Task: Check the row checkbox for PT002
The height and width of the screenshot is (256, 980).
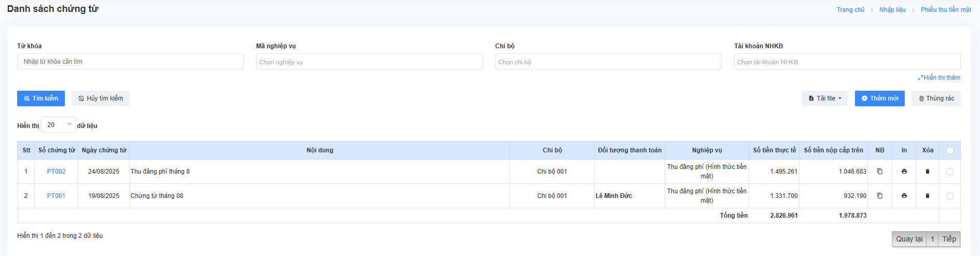Action: tap(949, 172)
